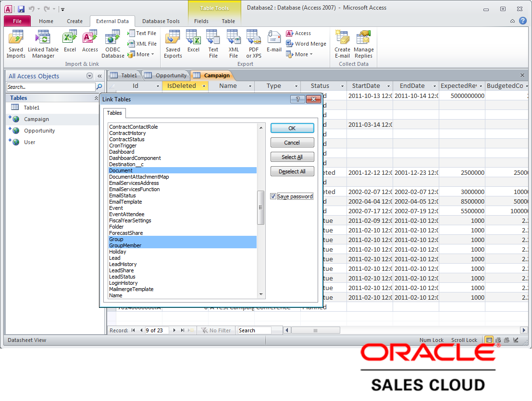Collapse the Tables group
This screenshot has width=532, height=401.
click(x=96, y=98)
